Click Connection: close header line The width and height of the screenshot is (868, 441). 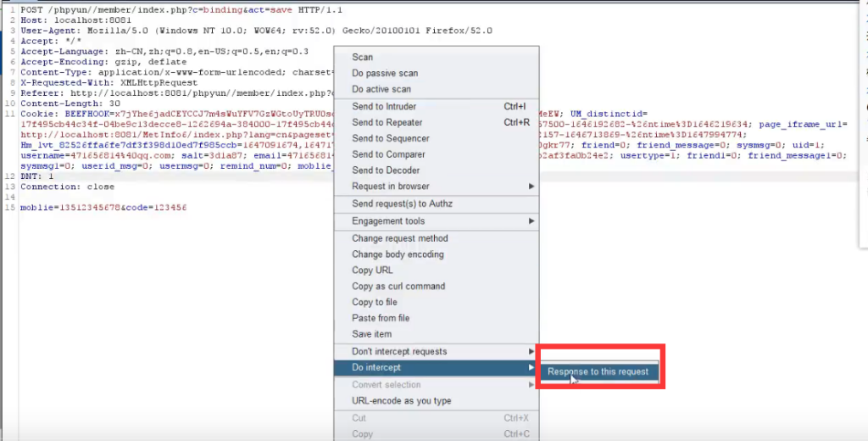[x=68, y=187]
